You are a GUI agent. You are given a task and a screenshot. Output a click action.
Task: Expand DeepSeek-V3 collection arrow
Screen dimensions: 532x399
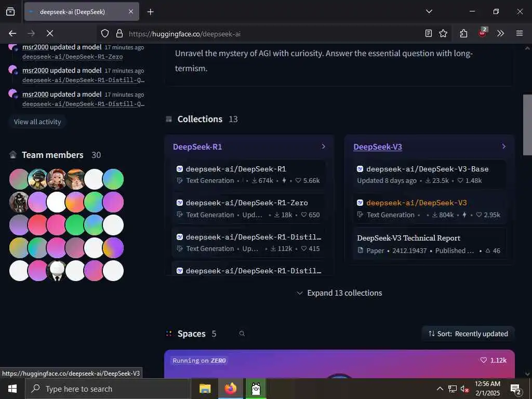(x=504, y=146)
